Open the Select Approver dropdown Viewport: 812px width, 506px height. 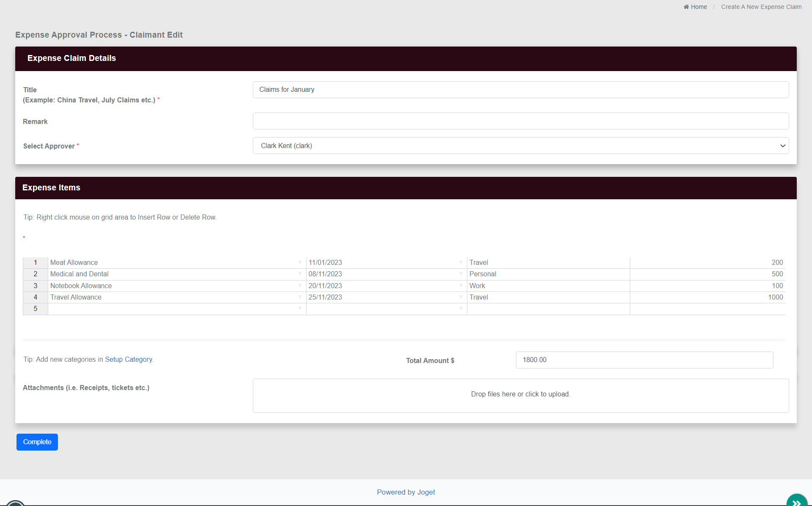click(x=521, y=146)
